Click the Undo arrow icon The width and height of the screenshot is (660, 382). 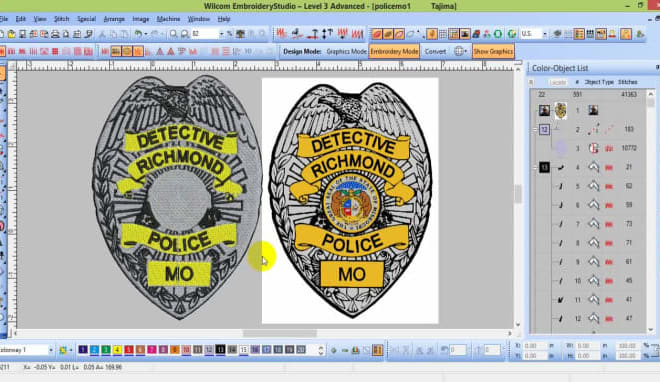pos(138,34)
